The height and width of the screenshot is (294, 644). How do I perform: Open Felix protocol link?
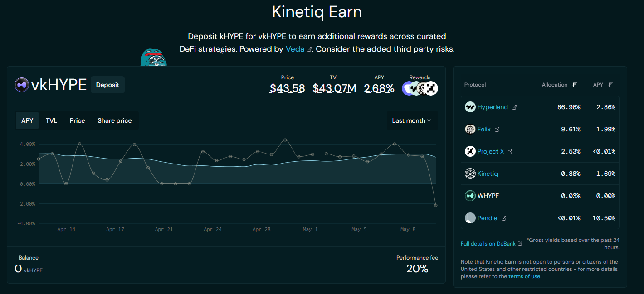(x=484, y=130)
